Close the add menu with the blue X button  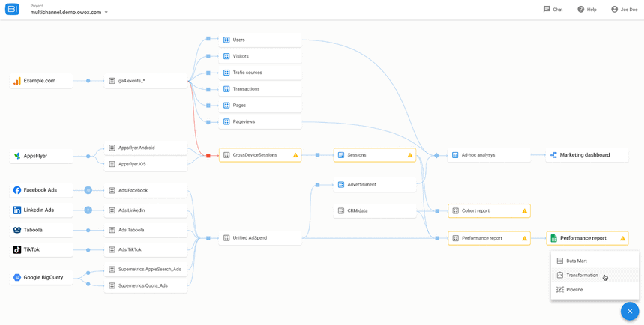coord(630,311)
